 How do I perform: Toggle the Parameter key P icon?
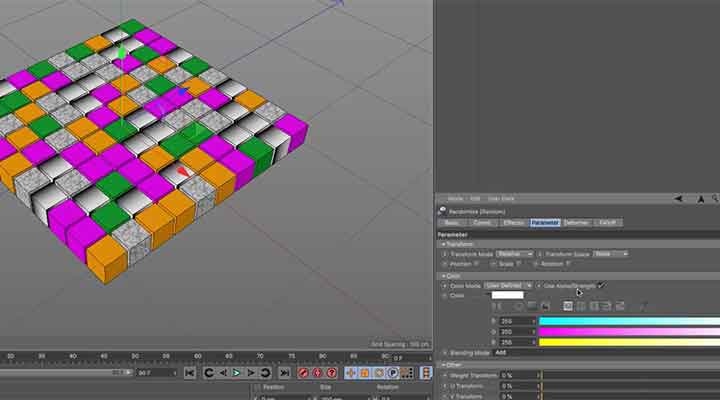[x=393, y=373]
